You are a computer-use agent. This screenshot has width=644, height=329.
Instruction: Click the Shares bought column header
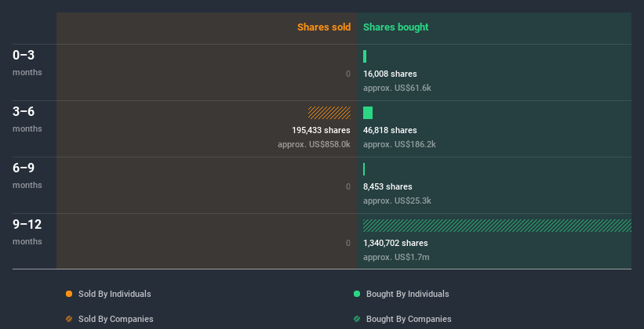coord(396,27)
